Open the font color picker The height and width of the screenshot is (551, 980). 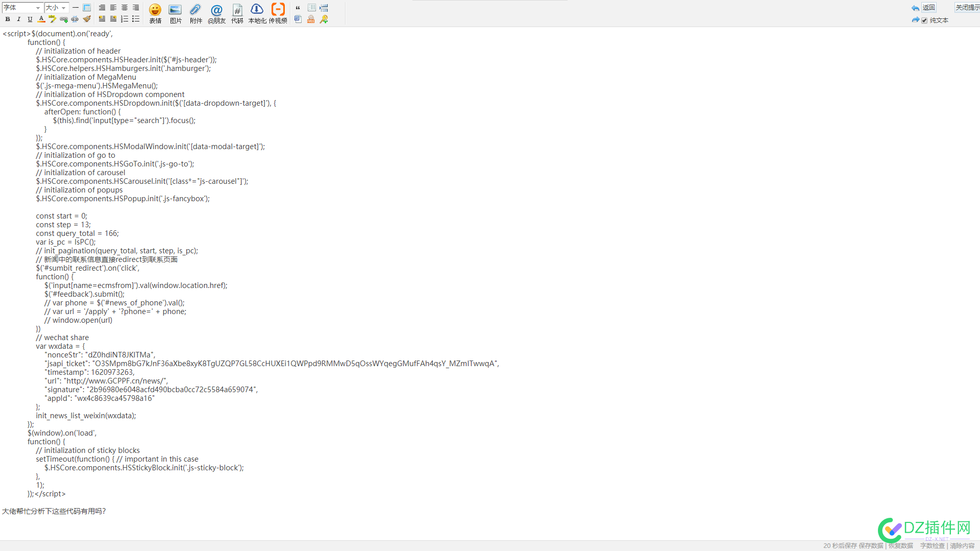(x=41, y=19)
